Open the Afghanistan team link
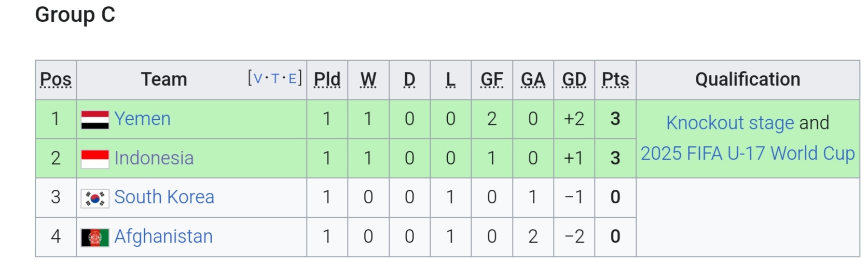The width and height of the screenshot is (868, 267). pos(163,236)
